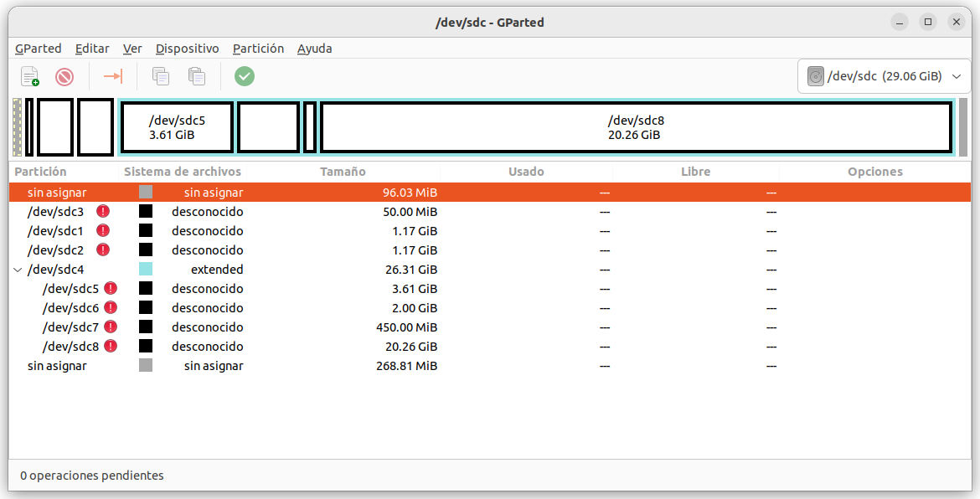This screenshot has width=980, height=499.
Task: Click the Resize/Move arrow icon
Action: tap(113, 76)
